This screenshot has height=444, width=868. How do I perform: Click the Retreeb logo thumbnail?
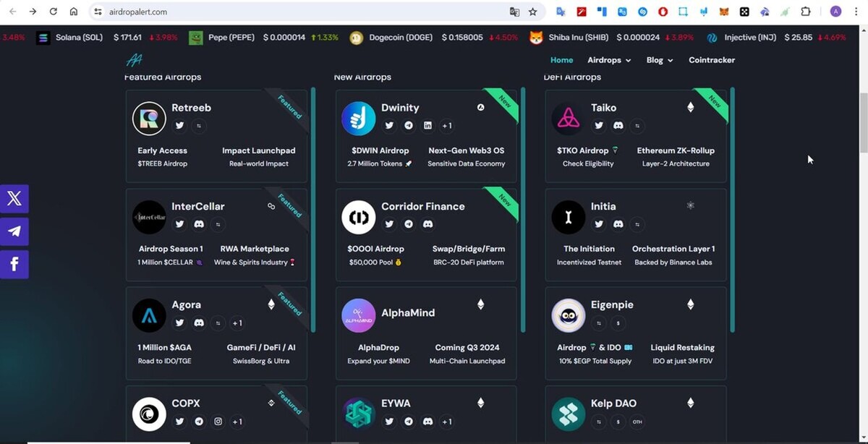click(x=149, y=118)
